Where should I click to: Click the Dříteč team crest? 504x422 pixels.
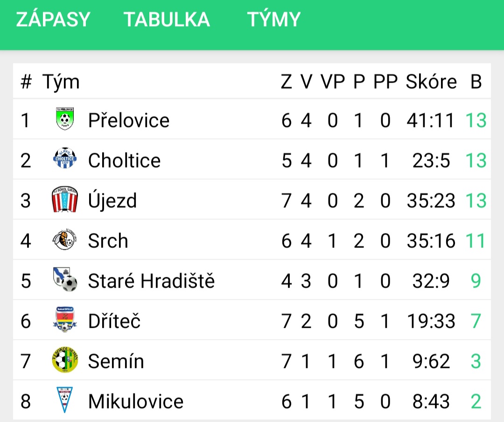tap(65, 320)
